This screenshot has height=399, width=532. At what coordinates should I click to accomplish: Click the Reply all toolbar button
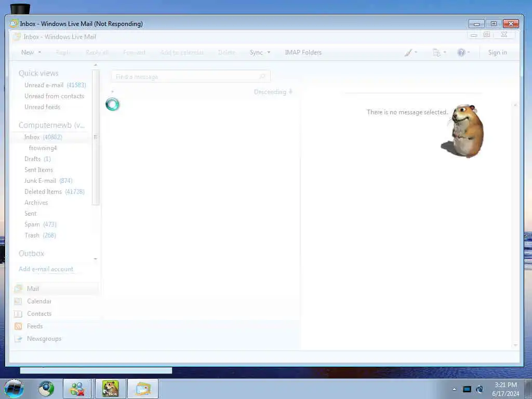tap(97, 52)
